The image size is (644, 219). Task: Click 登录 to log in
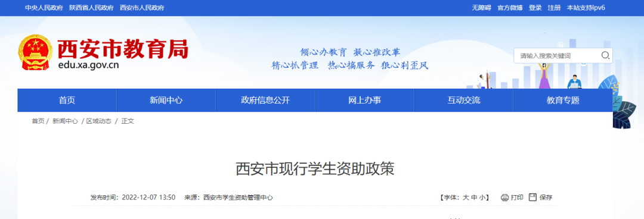point(535,8)
